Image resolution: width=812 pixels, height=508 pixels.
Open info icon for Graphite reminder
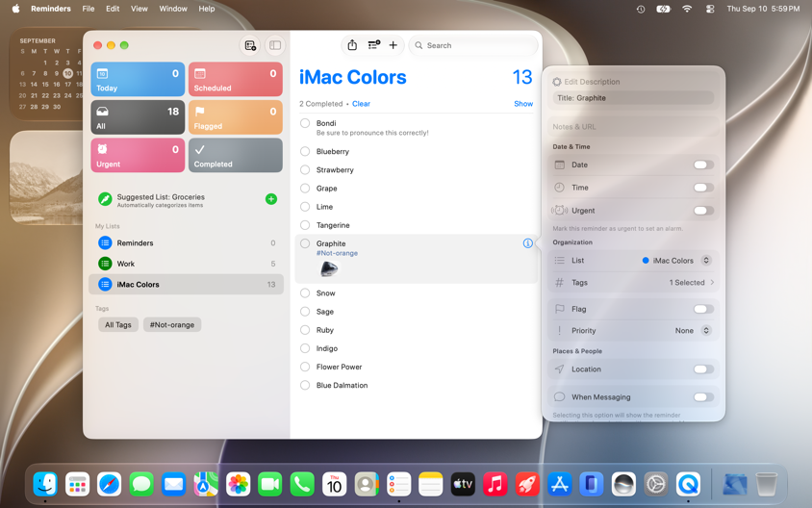coord(527,243)
